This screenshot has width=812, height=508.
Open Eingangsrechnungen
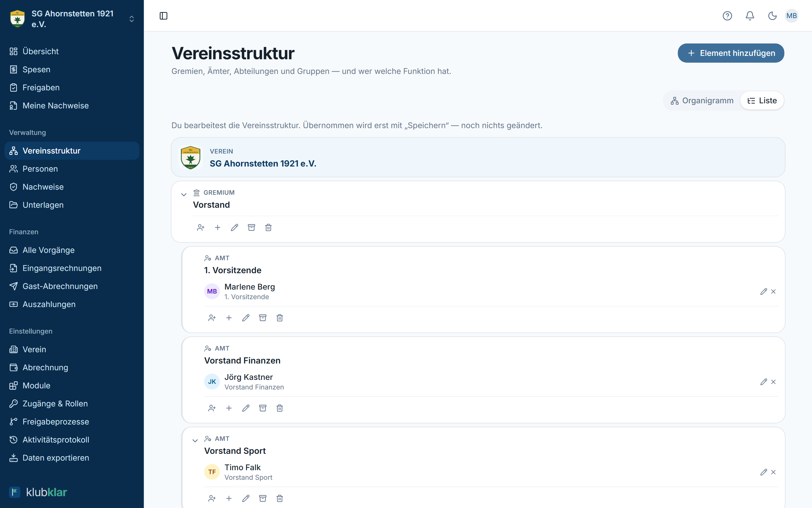click(x=72, y=268)
